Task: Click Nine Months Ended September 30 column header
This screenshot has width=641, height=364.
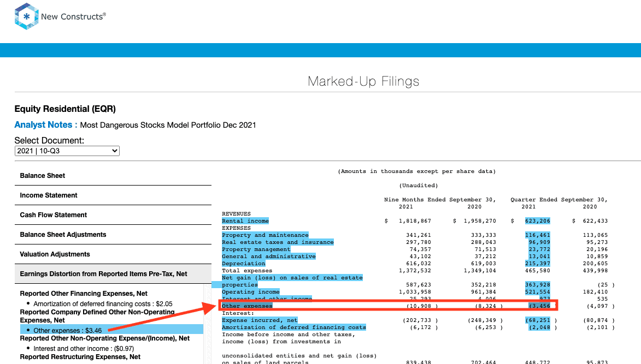Action: [x=440, y=200]
